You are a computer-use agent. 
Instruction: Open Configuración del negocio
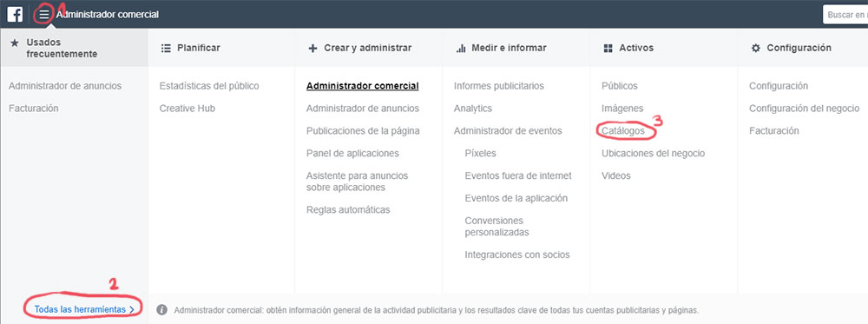[x=805, y=109]
